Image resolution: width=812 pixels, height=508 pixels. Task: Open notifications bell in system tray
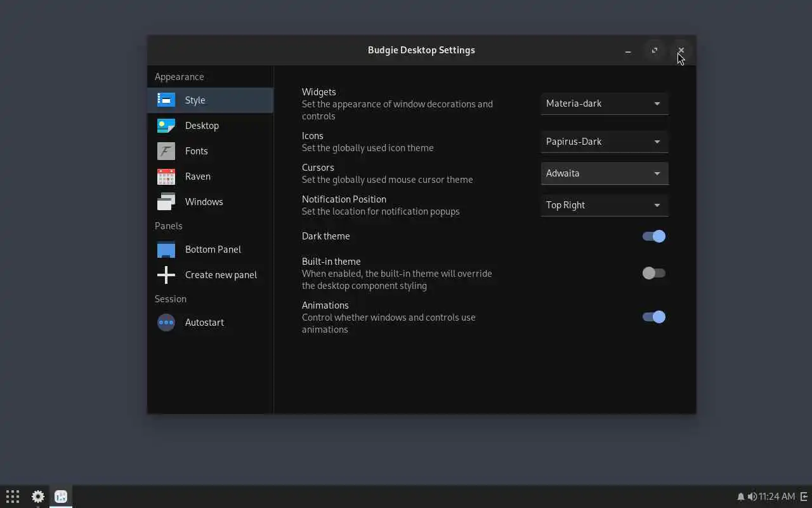[740, 497]
